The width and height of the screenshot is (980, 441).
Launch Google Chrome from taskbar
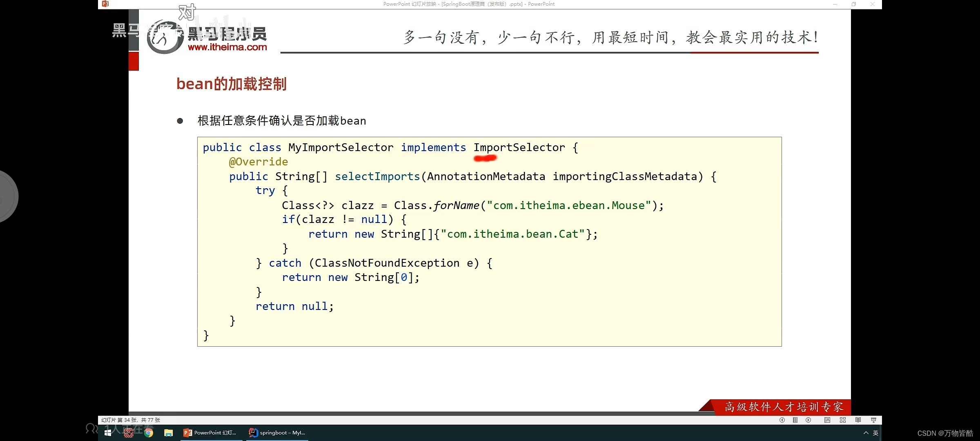(149, 433)
